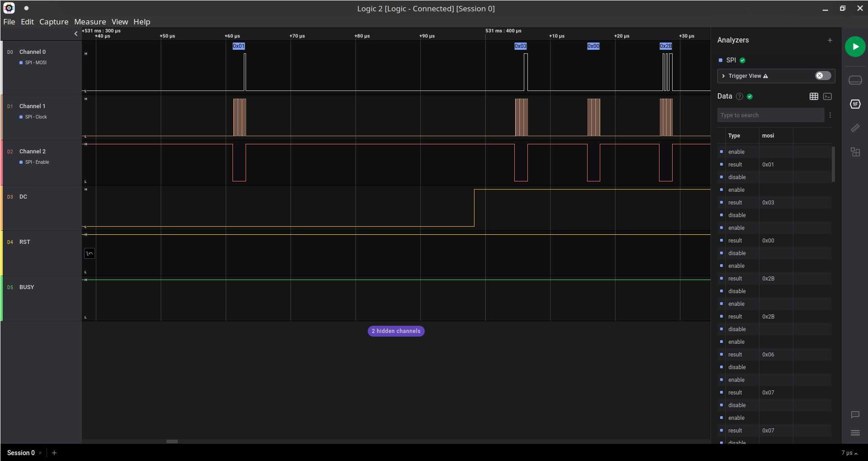
Task: Click the SPI analyzer status checkmark
Action: pos(742,60)
